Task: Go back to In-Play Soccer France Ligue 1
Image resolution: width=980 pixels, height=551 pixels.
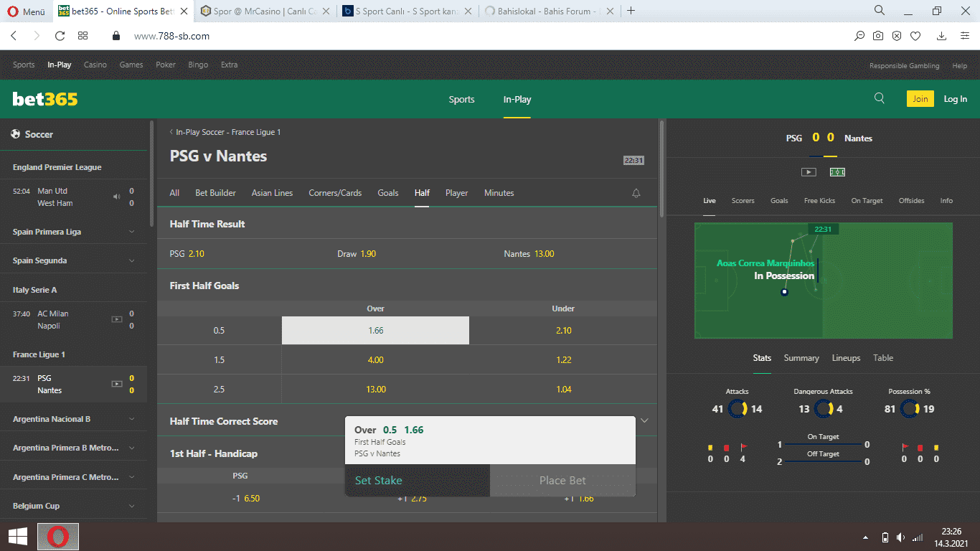Action: pos(225,132)
